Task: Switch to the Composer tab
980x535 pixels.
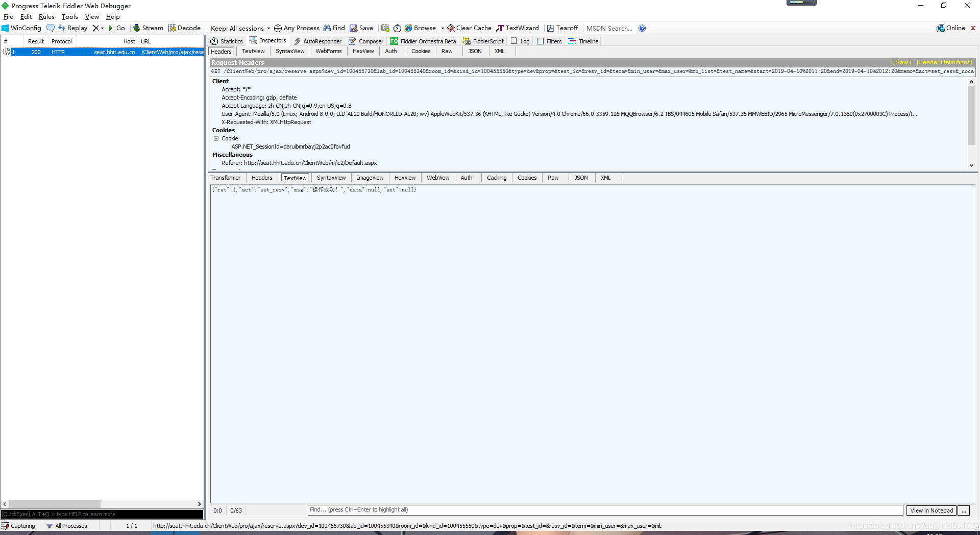Action: [x=366, y=41]
